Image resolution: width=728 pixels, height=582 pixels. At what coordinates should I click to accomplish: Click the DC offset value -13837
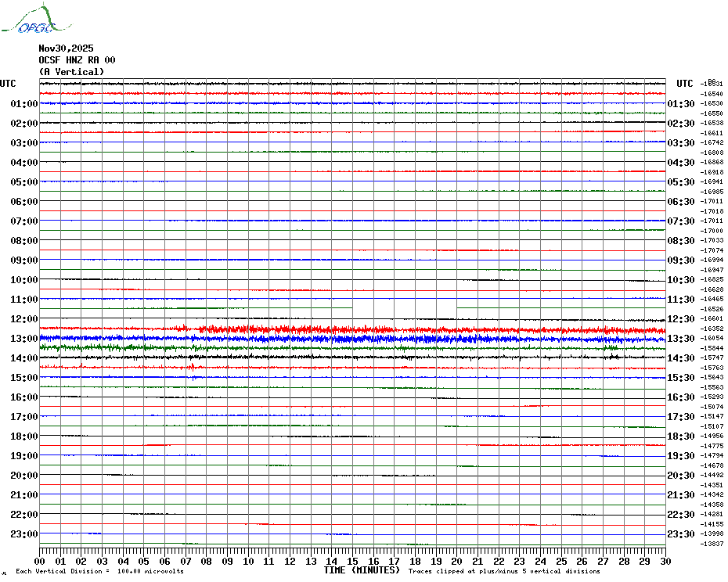712,544
